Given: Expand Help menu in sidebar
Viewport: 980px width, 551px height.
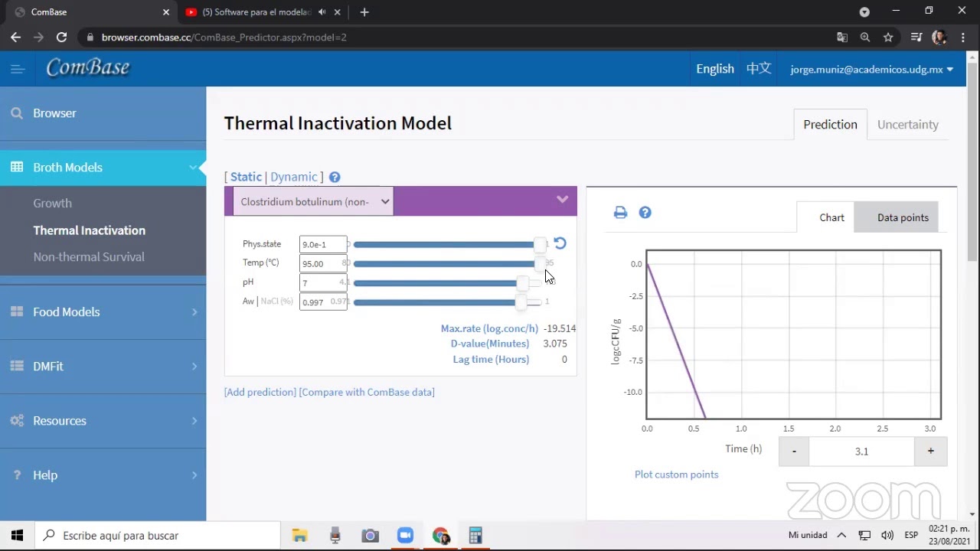Looking at the screenshot, I should pos(194,474).
